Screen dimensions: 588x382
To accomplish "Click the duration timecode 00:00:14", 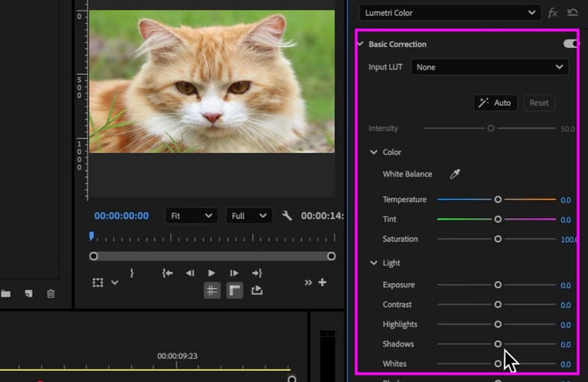I will 323,216.
